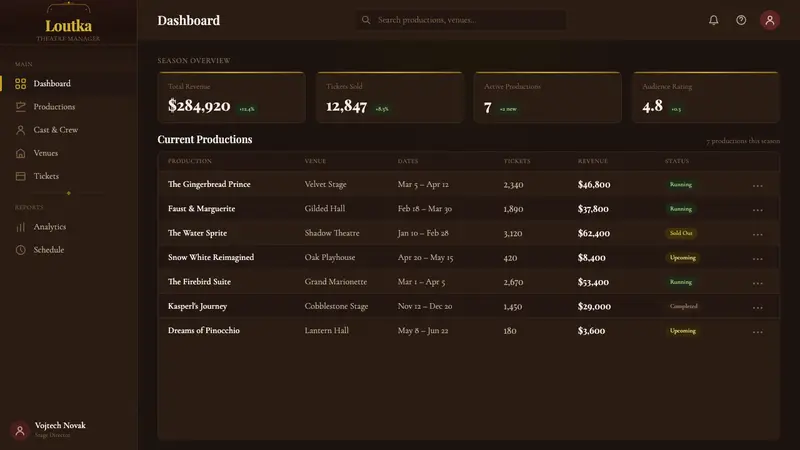This screenshot has height=450, width=800.
Task: Click the Grand Marionette venue cell
Action: [336, 282]
